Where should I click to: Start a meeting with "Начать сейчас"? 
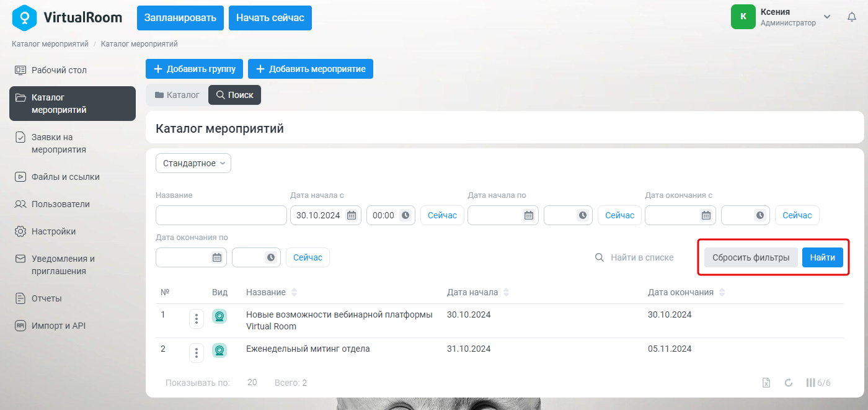coord(270,18)
